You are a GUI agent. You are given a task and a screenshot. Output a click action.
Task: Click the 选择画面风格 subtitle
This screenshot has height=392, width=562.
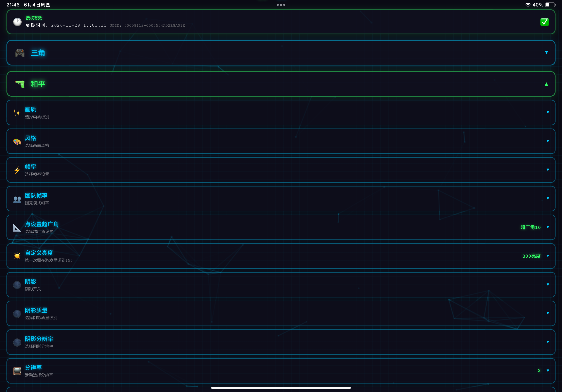pos(37,145)
